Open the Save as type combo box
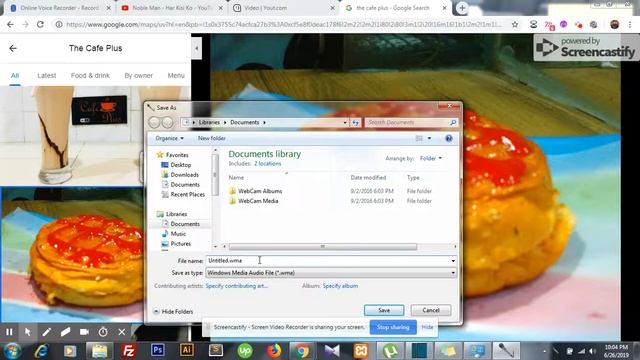This screenshot has height=360, width=640. click(x=331, y=273)
